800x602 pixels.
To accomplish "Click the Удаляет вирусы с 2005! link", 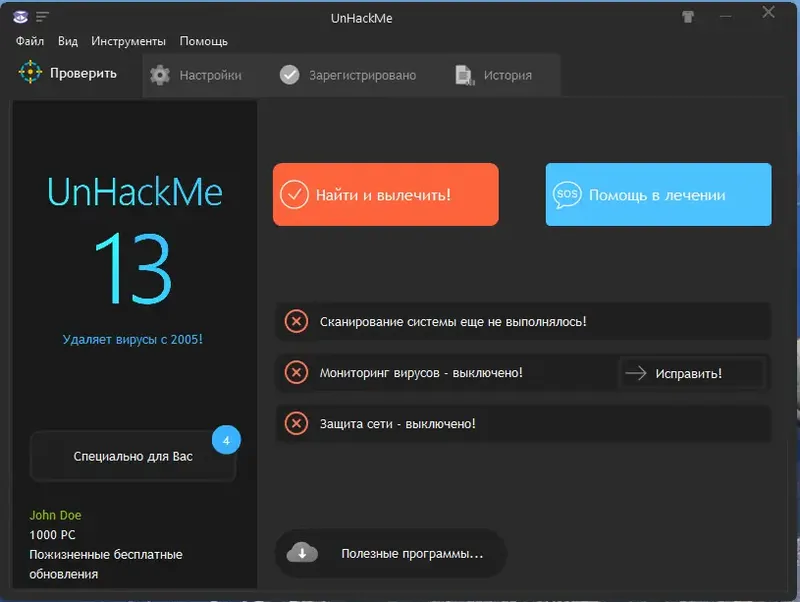I will pos(133,339).
